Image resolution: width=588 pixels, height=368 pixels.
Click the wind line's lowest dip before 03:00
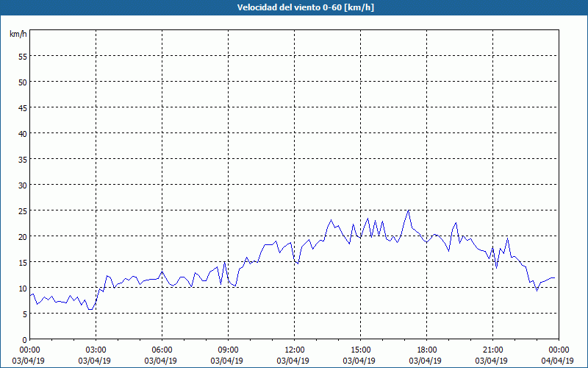coord(90,309)
